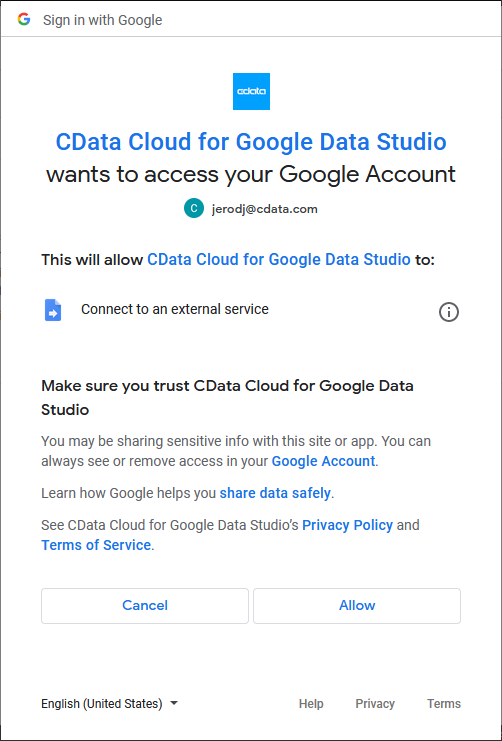Click the 'Sign in with Google' title text
The width and height of the screenshot is (502, 741).
103,20
